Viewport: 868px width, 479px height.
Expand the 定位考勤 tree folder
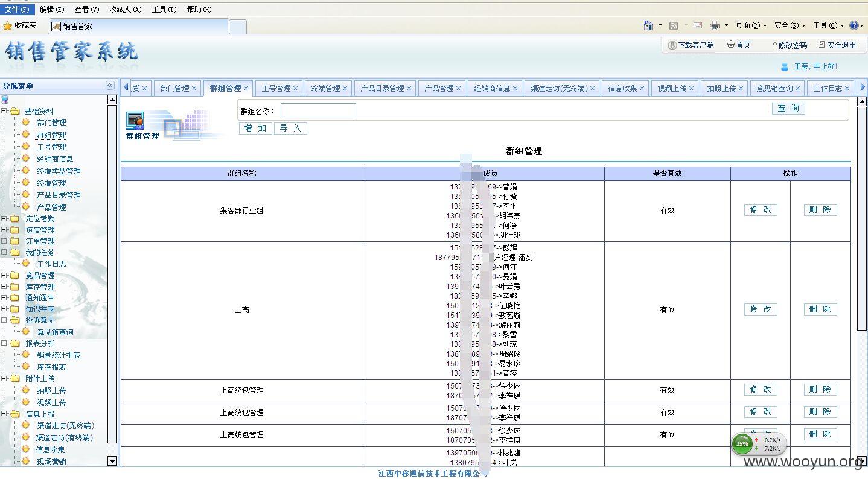point(4,219)
